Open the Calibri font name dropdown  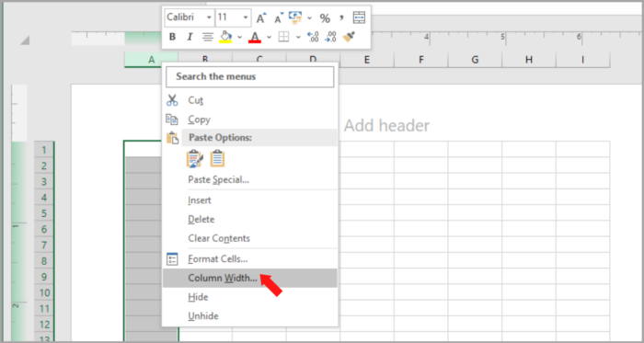(x=209, y=17)
